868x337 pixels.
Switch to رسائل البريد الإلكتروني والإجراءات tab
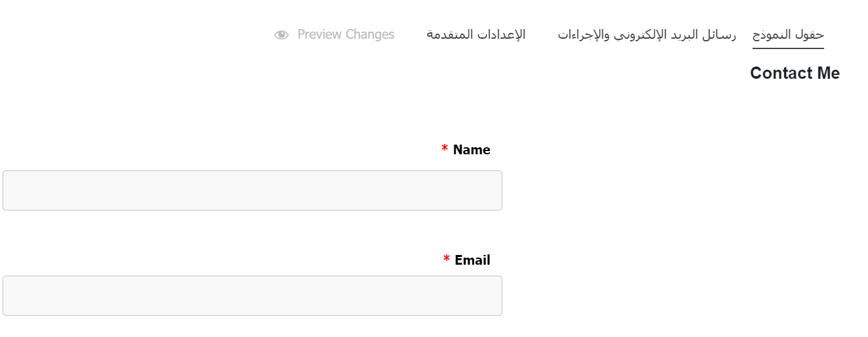pyautogui.click(x=647, y=34)
